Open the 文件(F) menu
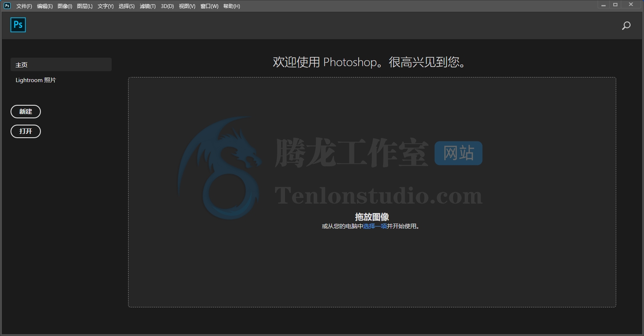Image resolution: width=644 pixels, height=336 pixels. click(24, 6)
